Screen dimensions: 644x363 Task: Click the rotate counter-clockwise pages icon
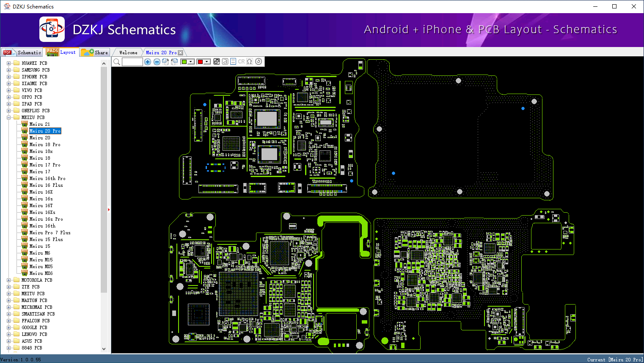click(174, 62)
